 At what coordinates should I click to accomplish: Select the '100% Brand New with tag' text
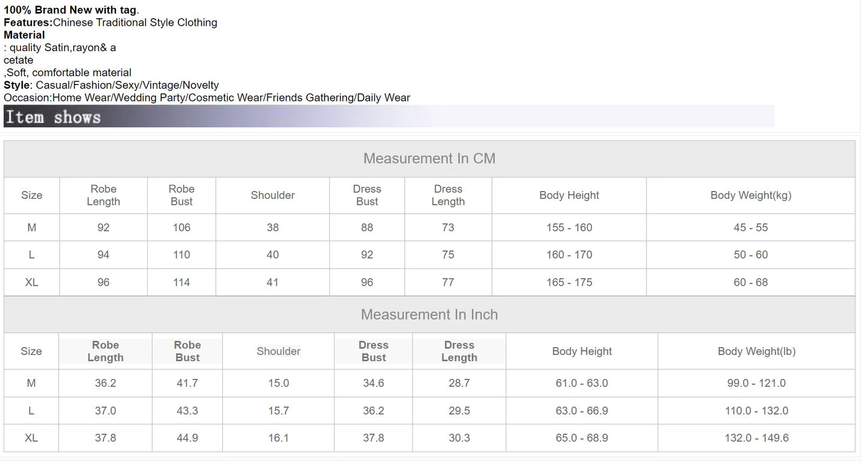70,10
